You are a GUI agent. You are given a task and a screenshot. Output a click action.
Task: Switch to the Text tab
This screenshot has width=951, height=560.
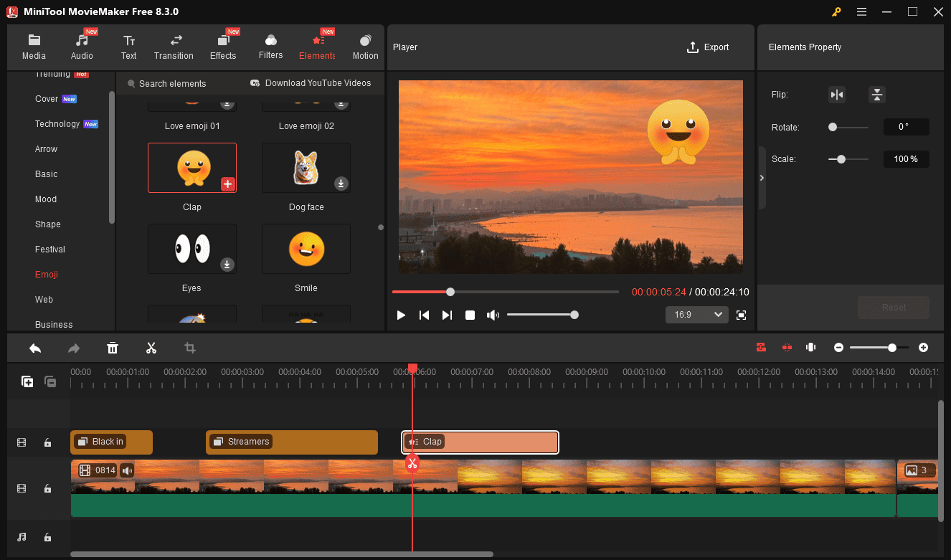pyautogui.click(x=128, y=47)
